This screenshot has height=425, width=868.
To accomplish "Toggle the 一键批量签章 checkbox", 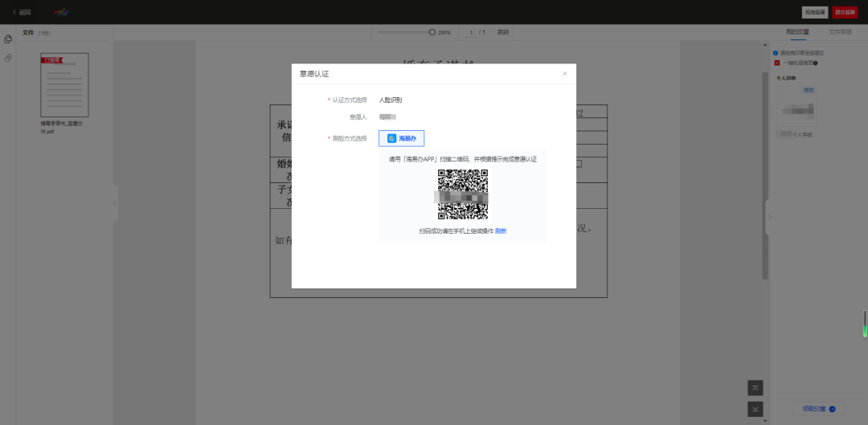I will pyautogui.click(x=776, y=63).
